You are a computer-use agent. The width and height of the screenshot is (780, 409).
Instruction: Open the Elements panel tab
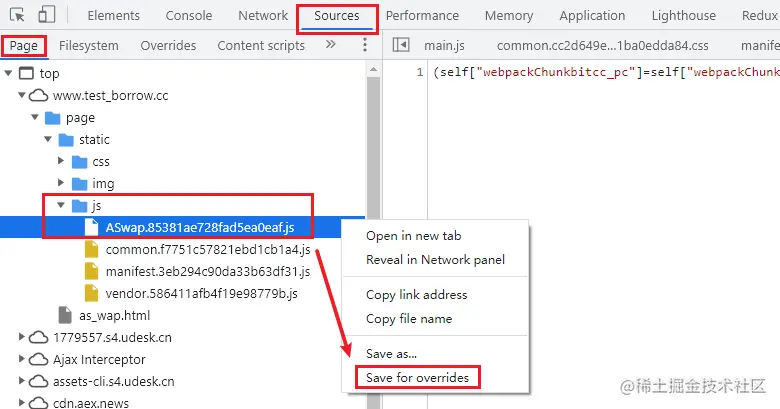(x=113, y=15)
